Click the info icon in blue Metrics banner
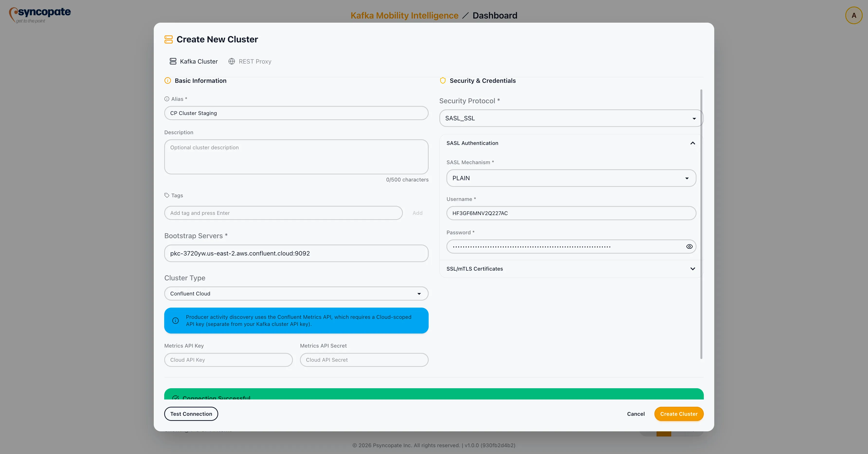Image resolution: width=868 pixels, height=454 pixels. point(176,321)
